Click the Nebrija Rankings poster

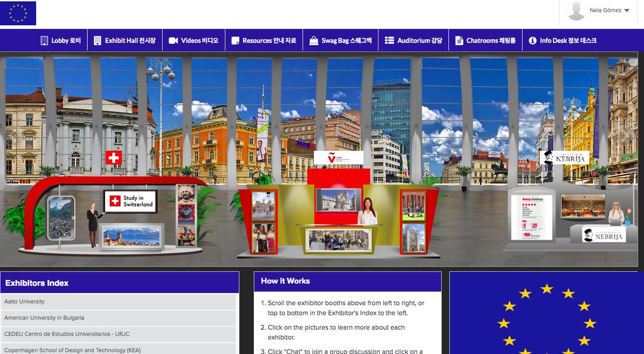pos(531,218)
